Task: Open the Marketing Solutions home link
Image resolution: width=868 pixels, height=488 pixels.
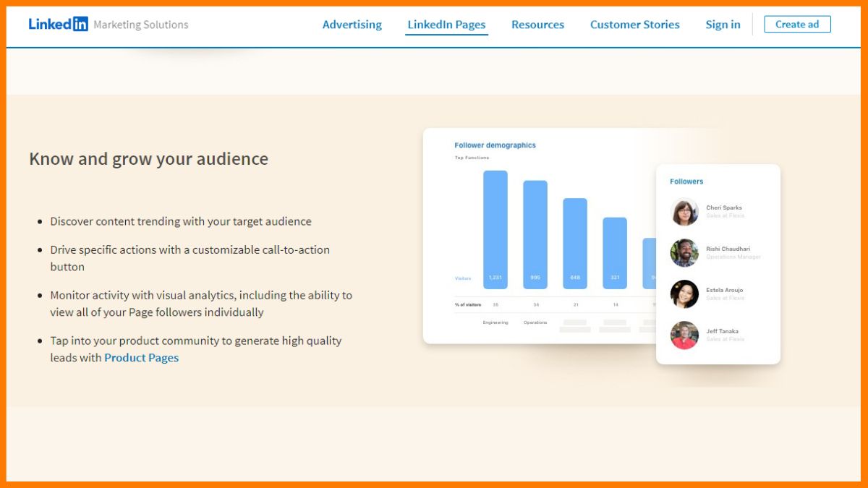Action: (141, 25)
